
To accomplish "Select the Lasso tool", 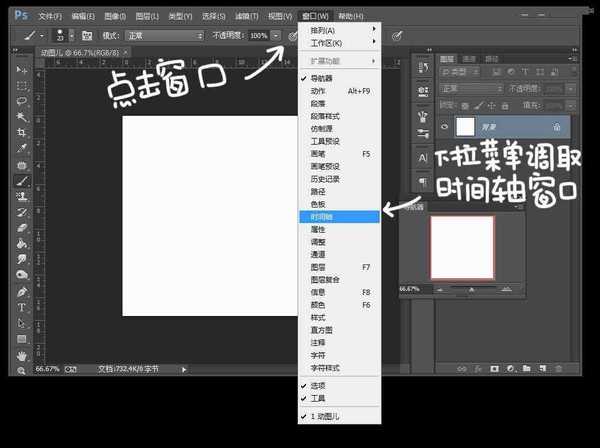I will (x=20, y=100).
